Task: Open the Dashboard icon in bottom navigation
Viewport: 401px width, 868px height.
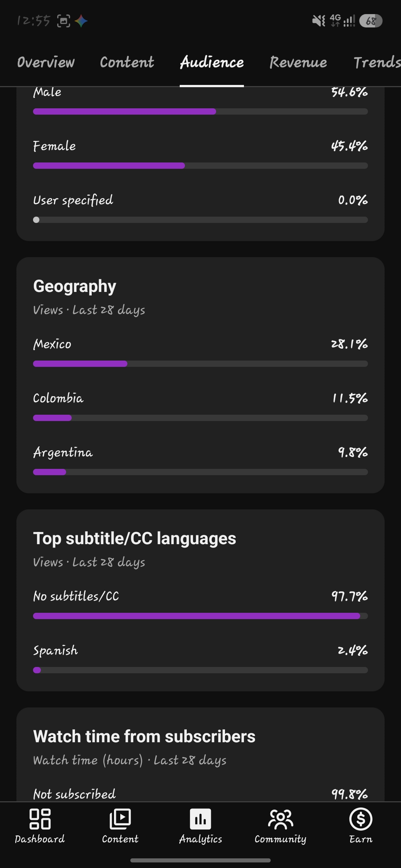Action: (x=40, y=819)
